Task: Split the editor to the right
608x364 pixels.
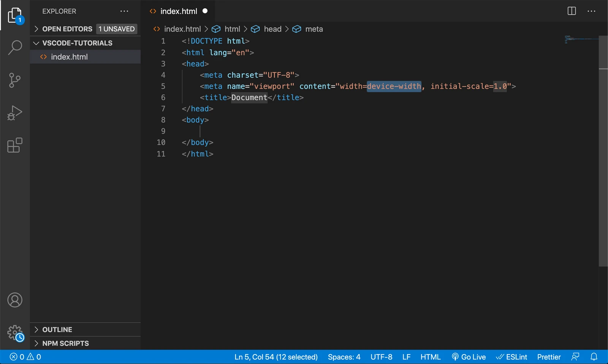Action: (572, 11)
